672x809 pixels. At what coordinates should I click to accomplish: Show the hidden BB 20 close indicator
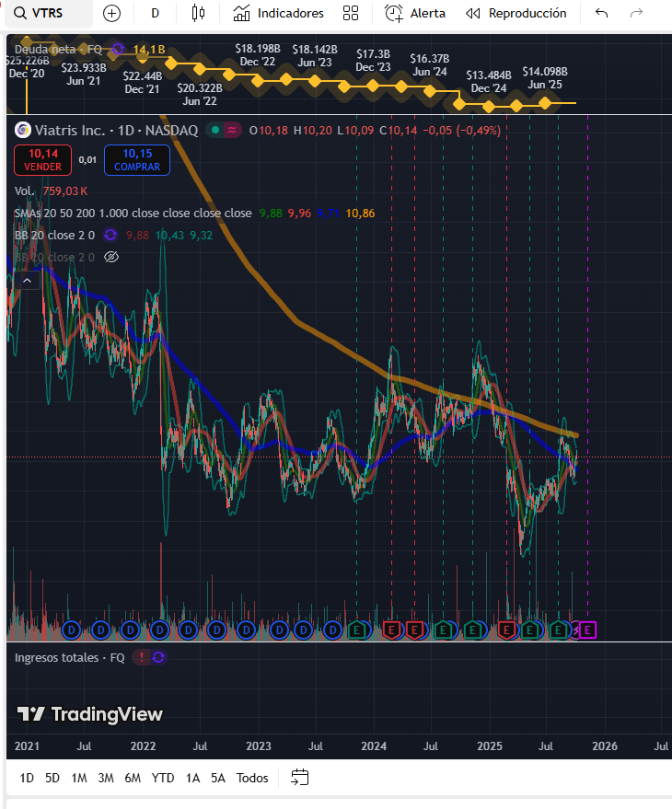tap(112, 257)
